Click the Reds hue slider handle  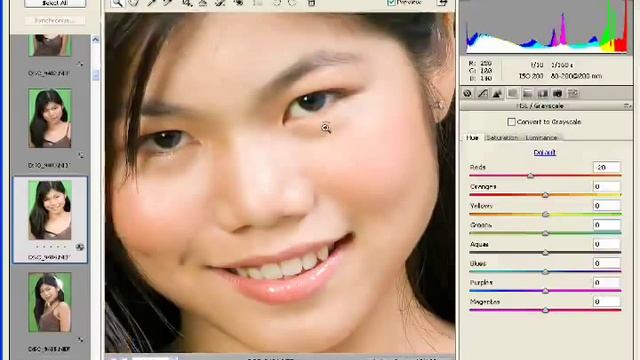tap(530, 176)
